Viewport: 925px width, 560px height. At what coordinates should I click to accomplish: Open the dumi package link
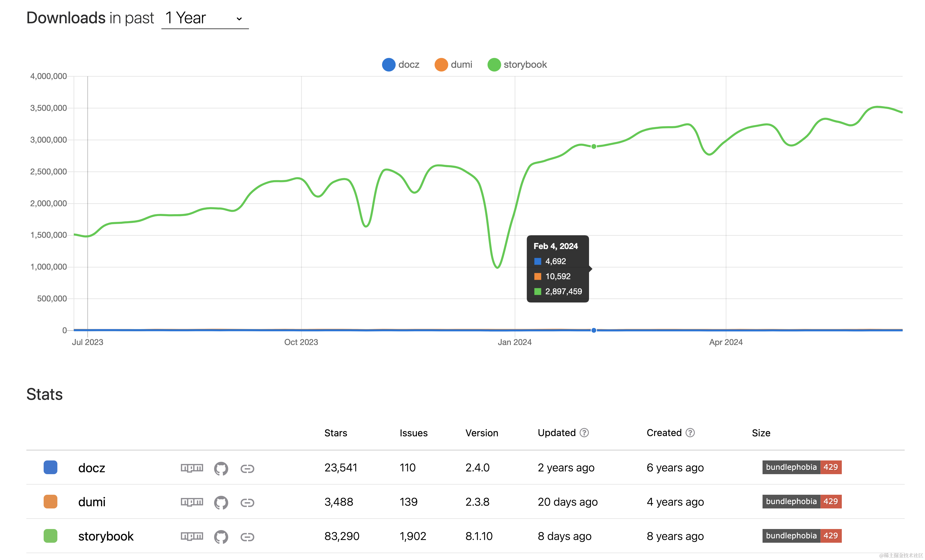tap(92, 502)
